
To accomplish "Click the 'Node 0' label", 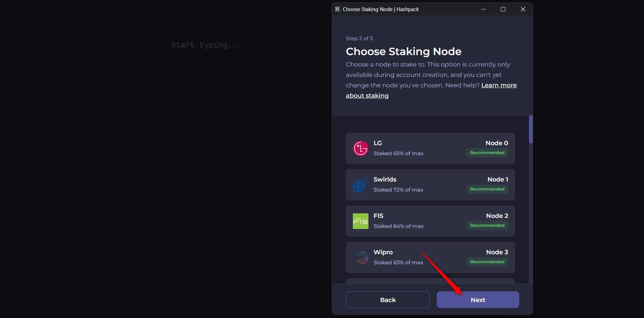I will point(497,143).
